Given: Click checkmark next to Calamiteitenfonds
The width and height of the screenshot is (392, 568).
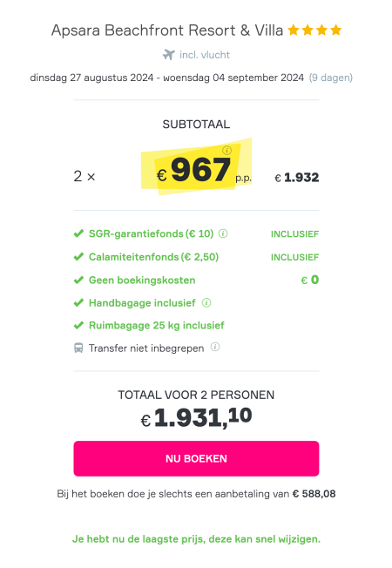Looking at the screenshot, I should (78, 257).
